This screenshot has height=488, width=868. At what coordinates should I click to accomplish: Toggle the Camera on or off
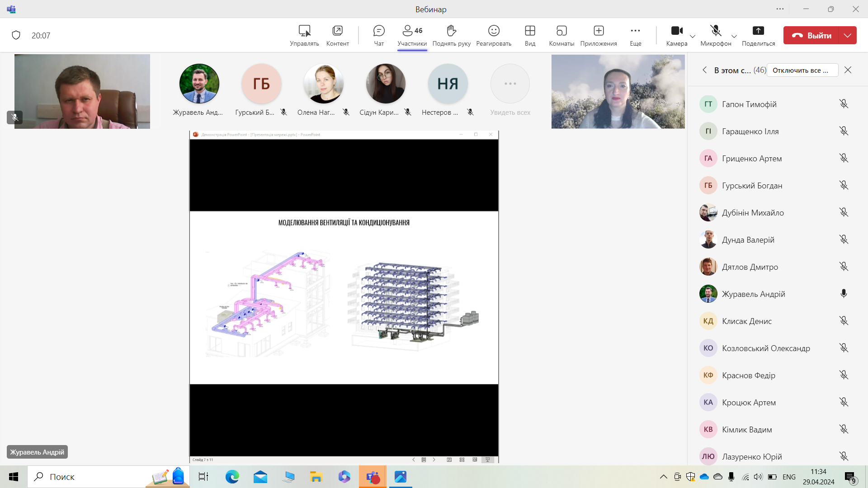tap(676, 35)
